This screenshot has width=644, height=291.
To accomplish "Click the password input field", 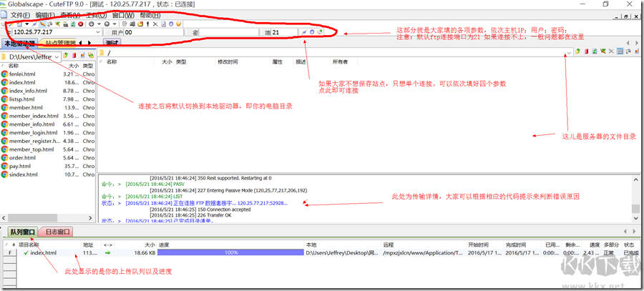I will click(229, 32).
